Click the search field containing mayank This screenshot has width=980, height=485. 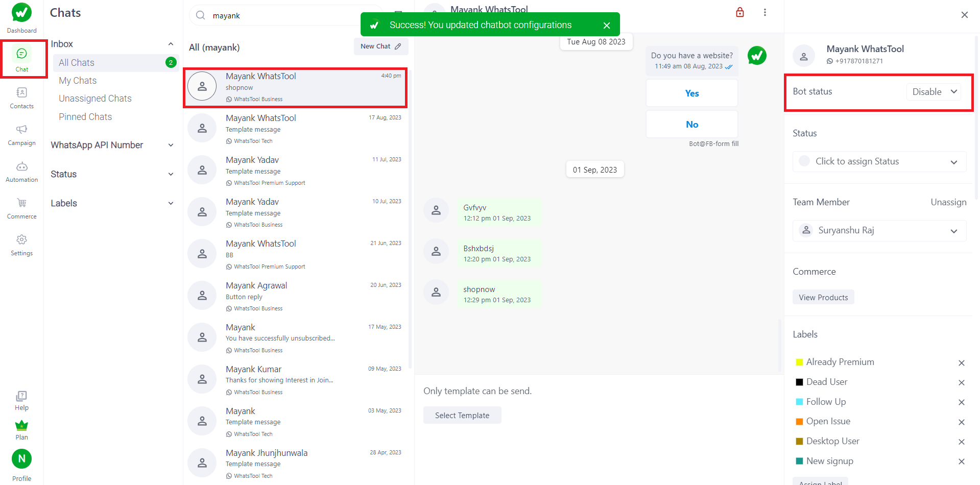coord(286,15)
